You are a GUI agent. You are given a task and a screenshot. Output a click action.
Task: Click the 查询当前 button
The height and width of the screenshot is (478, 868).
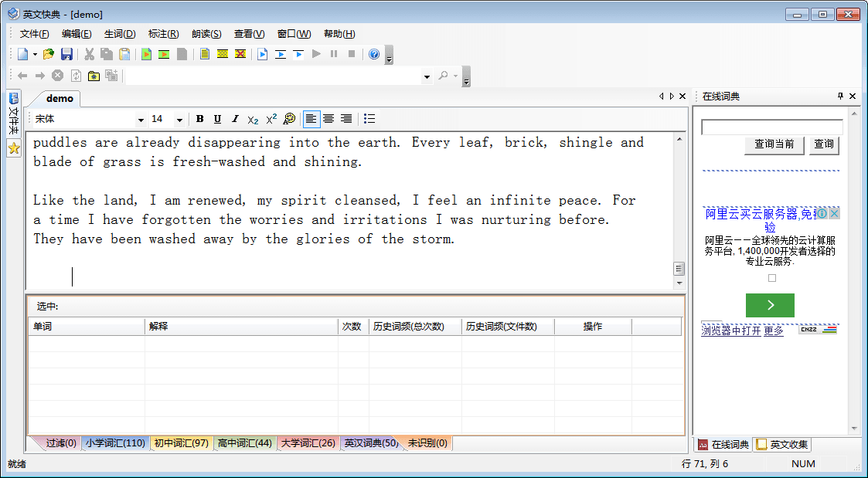point(774,144)
